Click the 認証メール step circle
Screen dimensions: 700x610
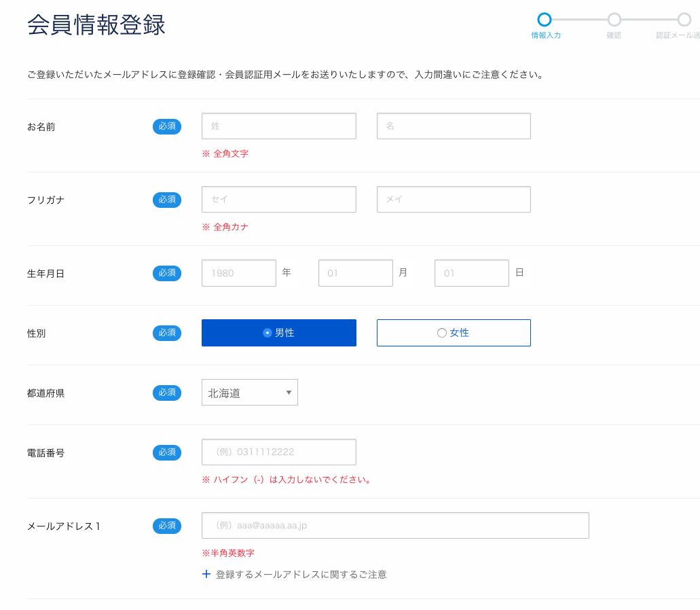[x=684, y=20]
